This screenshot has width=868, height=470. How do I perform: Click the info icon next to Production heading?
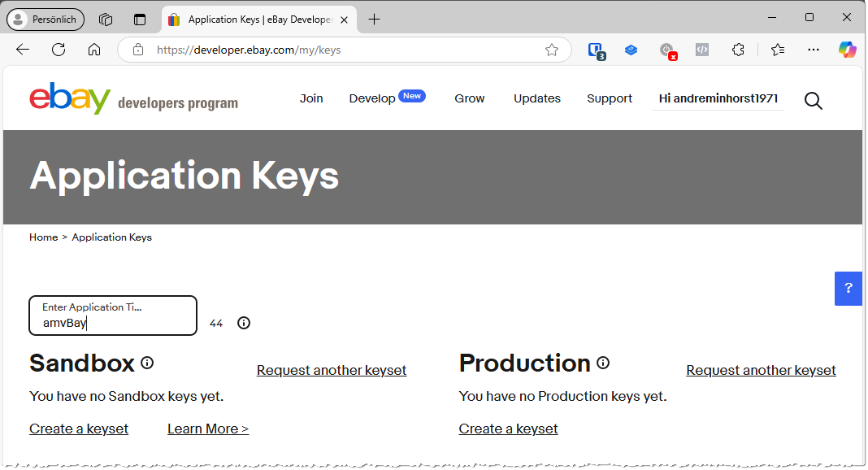(602, 362)
